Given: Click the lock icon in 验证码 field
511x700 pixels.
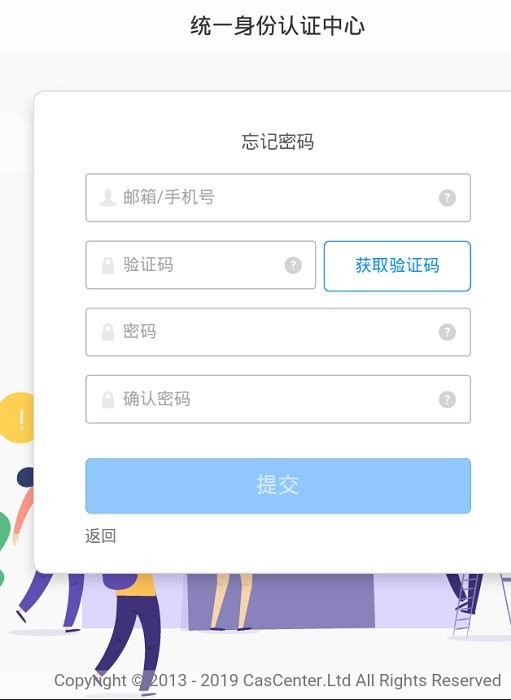Looking at the screenshot, I should coord(108,265).
